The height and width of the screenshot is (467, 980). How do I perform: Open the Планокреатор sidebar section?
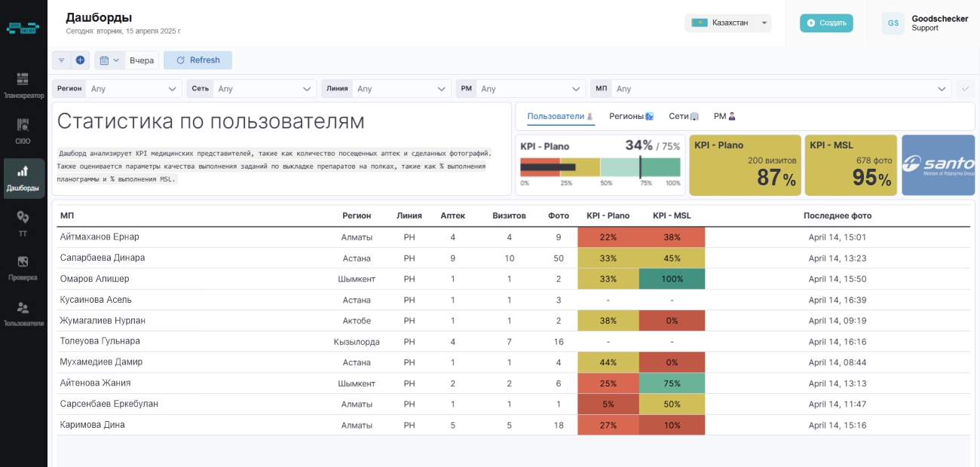23,85
